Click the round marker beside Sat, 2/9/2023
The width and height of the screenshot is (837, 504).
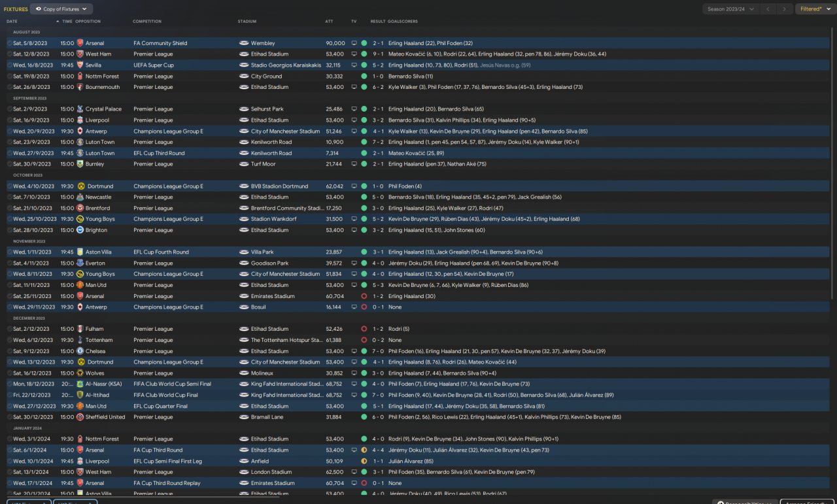coord(10,109)
